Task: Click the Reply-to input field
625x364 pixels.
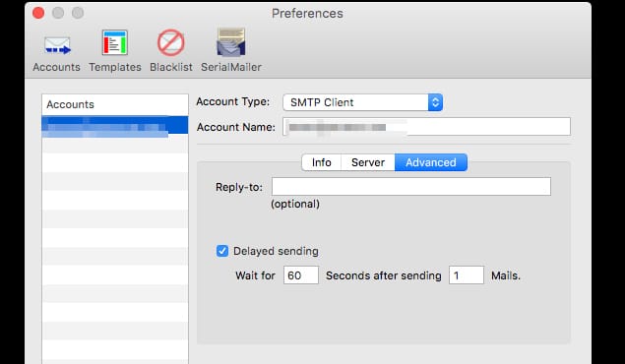Action: 411,186
